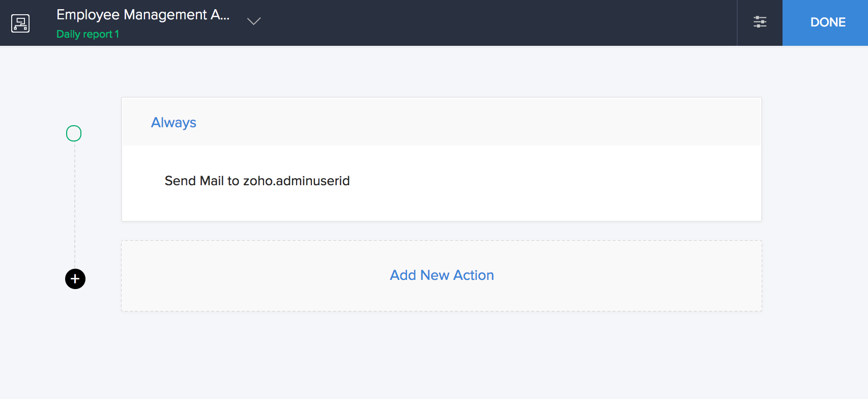Click the grey Always condition header bar

[x=458, y=122]
